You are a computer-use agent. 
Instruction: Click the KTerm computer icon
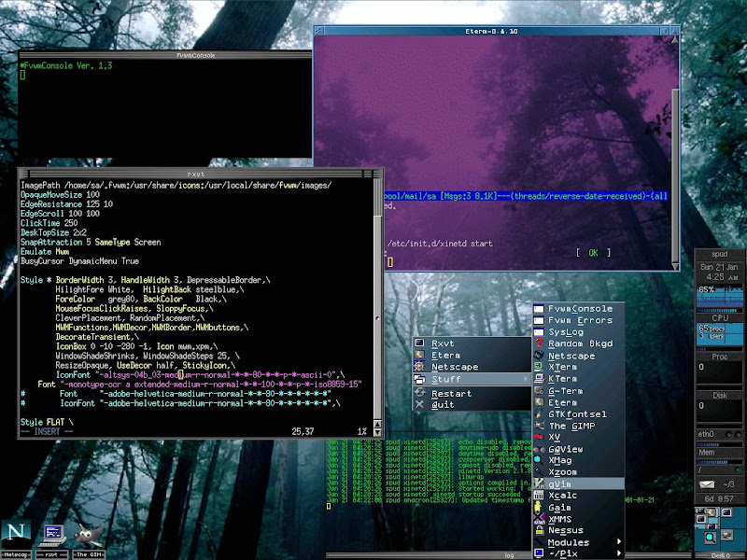pos(539,379)
